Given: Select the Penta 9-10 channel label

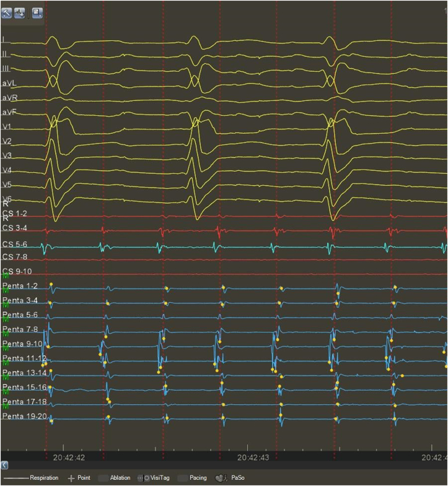Looking at the screenshot, I should 22,344.
